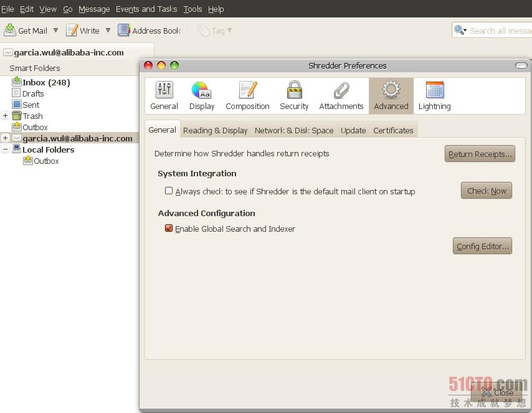This screenshot has width=532, height=413.
Task: Select the Trash folder
Action: 27,116
